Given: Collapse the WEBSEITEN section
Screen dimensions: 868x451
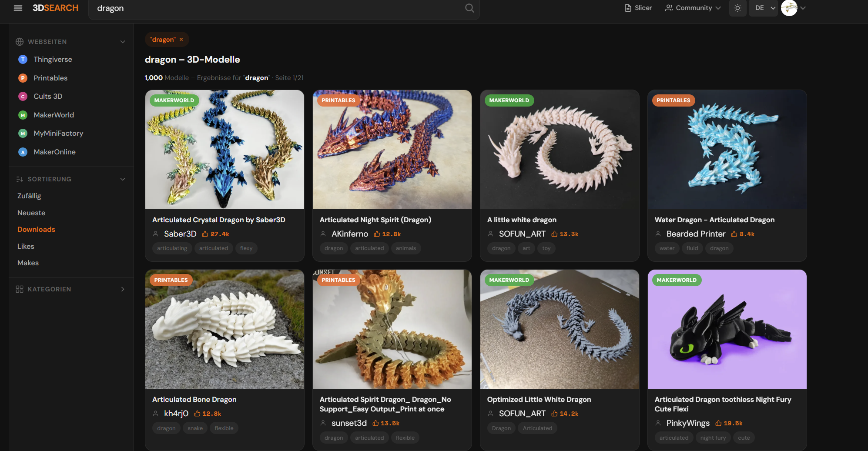Looking at the screenshot, I should point(122,41).
